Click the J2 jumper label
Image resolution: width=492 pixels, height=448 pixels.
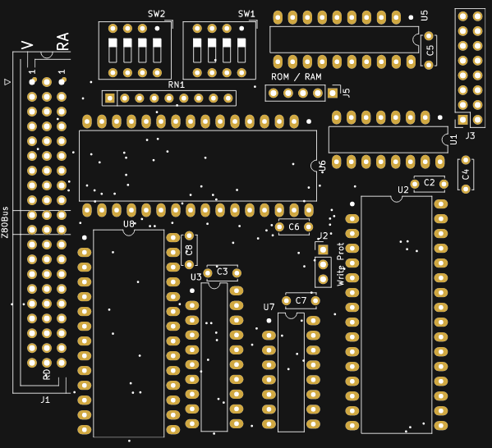(x=323, y=235)
